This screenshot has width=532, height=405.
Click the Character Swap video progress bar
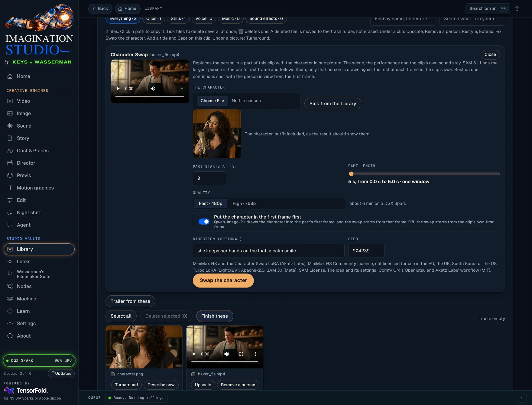click(x=150, y=96)
